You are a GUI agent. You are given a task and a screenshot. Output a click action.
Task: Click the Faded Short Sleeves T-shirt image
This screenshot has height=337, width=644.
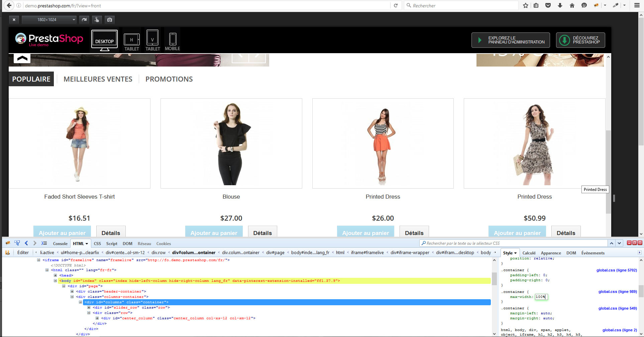coord(80,143)
